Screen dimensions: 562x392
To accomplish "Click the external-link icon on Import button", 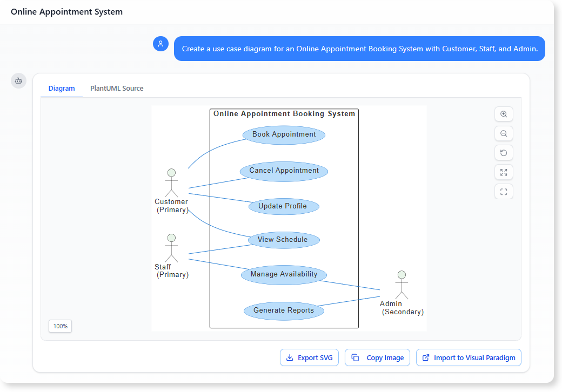I will [x=426, y=357].
